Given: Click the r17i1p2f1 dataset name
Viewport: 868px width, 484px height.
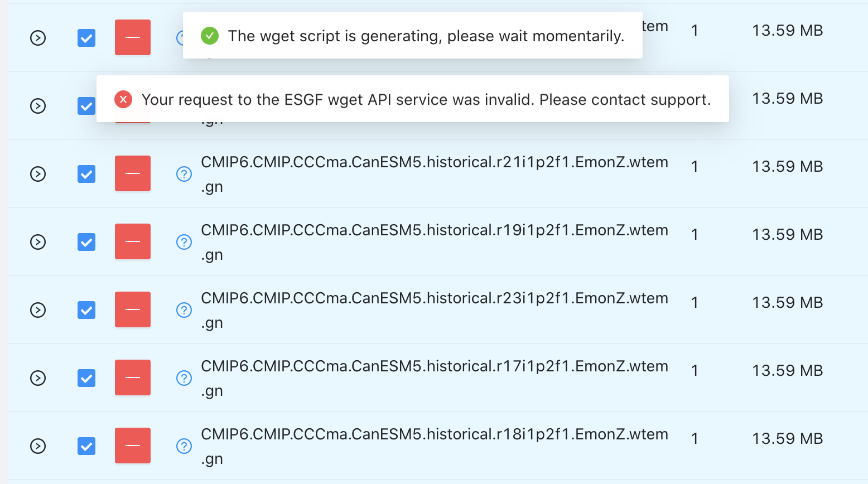Looking at the screenshot, I should [x=435, y=366].
